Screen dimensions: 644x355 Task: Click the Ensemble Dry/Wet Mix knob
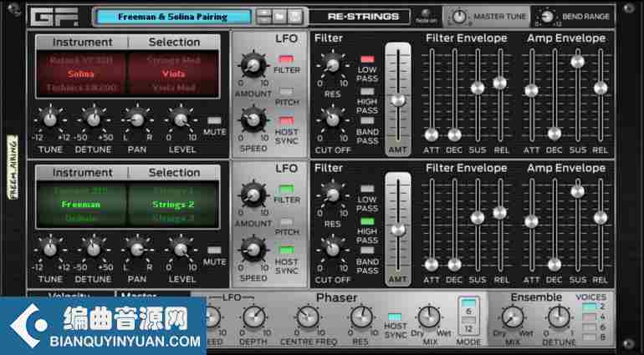pyautogui.click(x=513, y=317)
